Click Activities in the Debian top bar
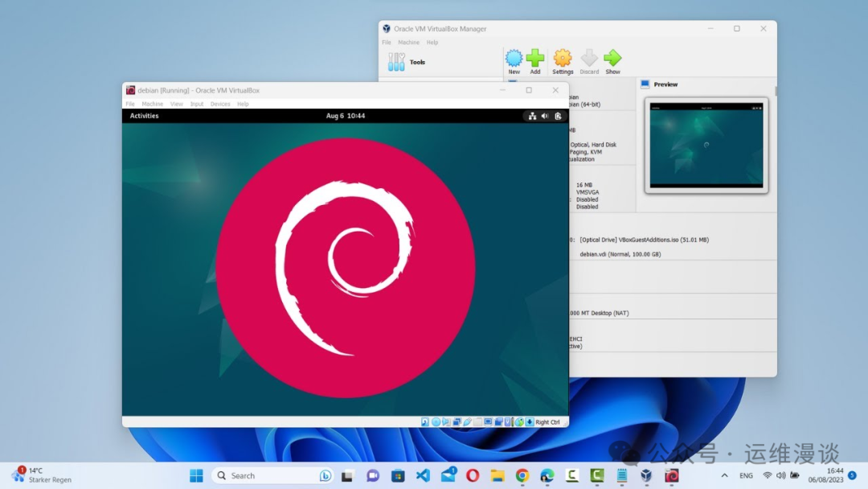The image size is (868, 489). (x=145, y=116)
